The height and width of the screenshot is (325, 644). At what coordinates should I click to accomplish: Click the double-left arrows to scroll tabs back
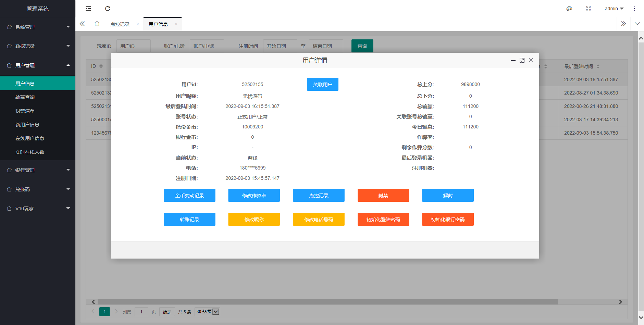[82, 24]
